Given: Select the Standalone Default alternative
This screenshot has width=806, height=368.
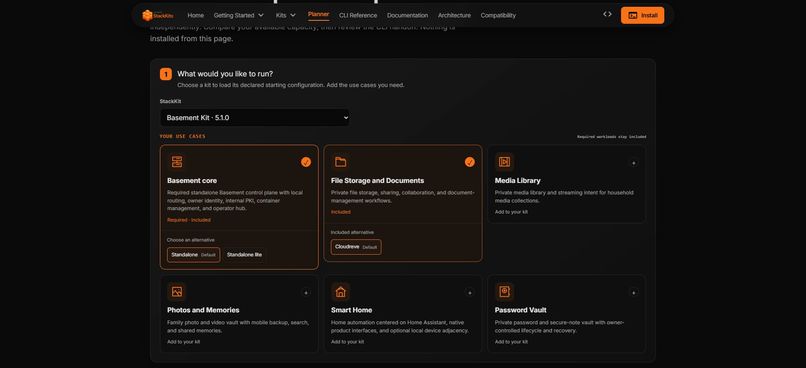Looking at the screenshot, I should click(x=193, y=254).
